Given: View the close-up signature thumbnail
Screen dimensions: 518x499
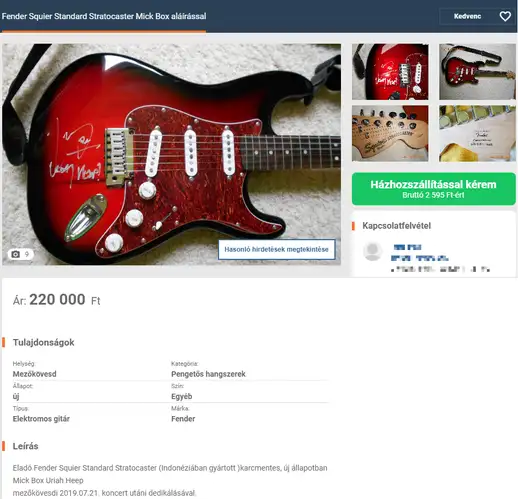Looking at the screenshot, I should click(x=390, y=72).
